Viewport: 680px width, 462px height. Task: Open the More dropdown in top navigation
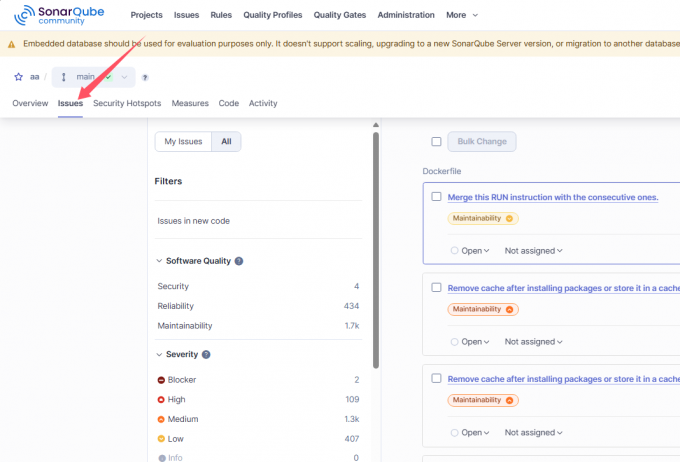462,15
